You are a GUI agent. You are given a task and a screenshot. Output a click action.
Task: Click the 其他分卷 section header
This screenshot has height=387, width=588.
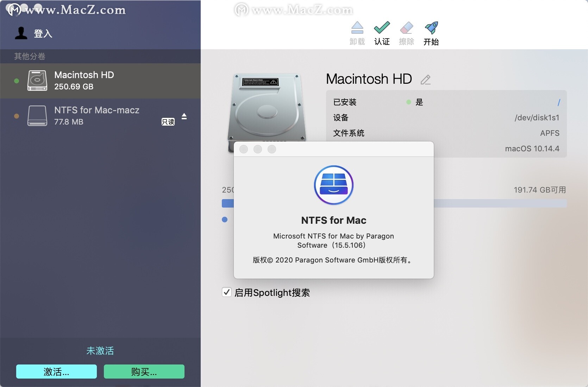click(30, 56)
